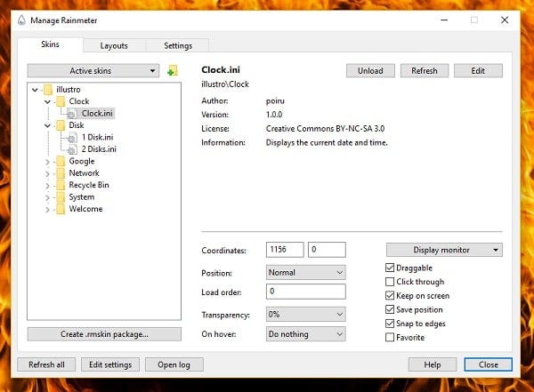Turn off Snap to edges
Image resolution: width=534 pixels, height=392 pixels.
click(x=390, y=324)
